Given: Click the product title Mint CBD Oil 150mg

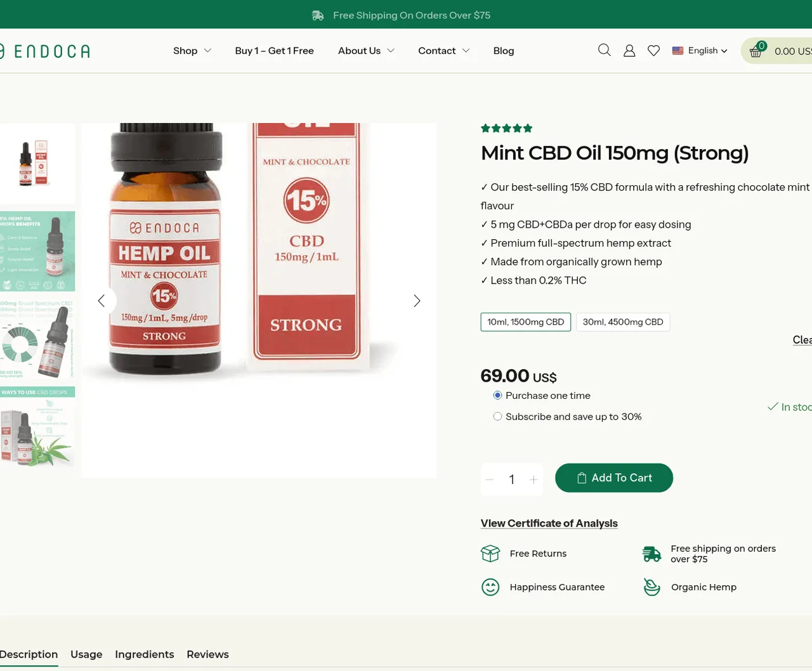Looking at the screenshot, I should coord(615,153).
